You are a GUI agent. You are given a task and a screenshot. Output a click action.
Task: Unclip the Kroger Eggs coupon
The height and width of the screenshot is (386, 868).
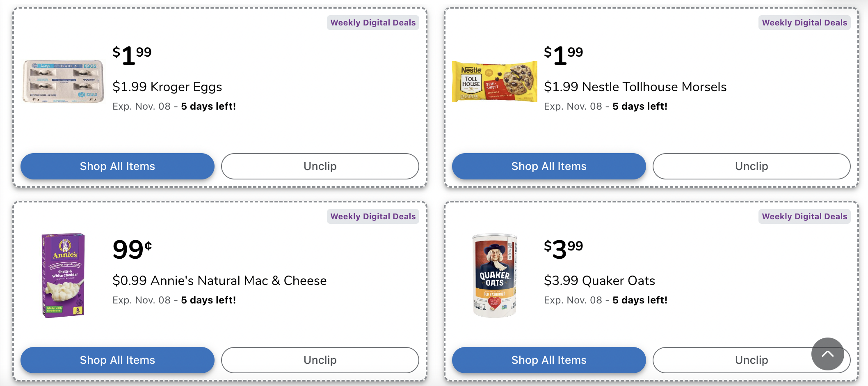coord(320,166)
